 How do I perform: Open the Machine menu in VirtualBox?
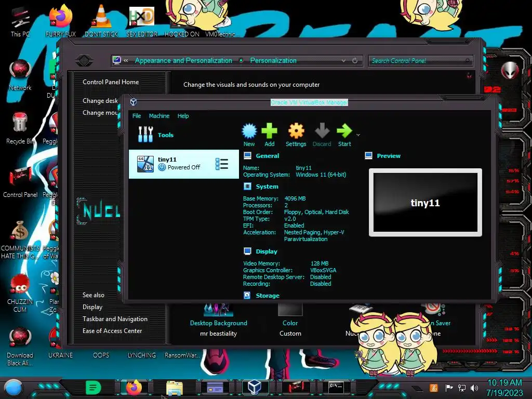click(159, 116)
